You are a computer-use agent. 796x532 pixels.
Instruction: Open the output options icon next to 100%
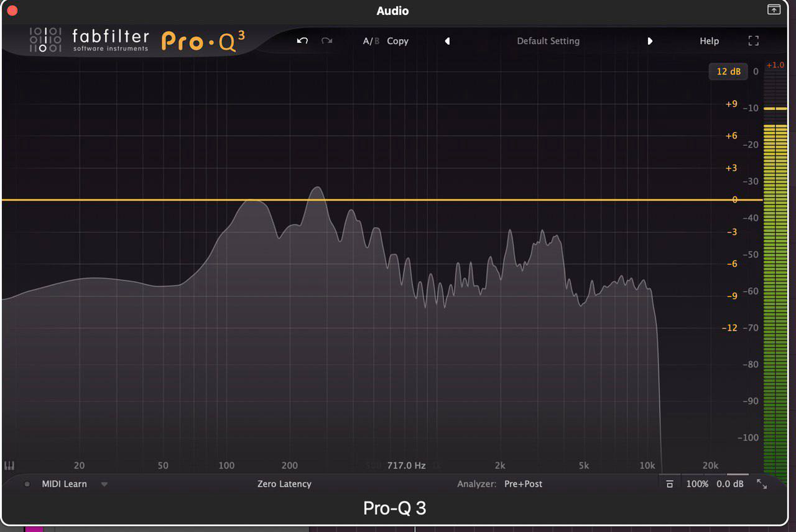click(669, 484)
